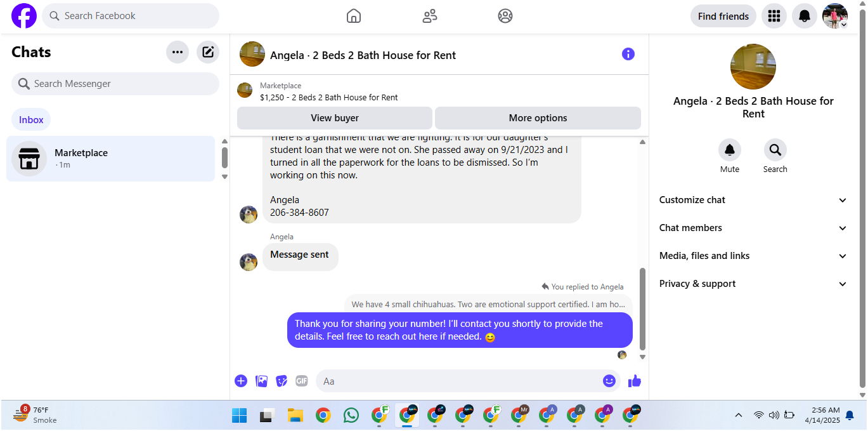Screen dimensions: 868x431
Task: Open the Facebook Home icon
Action: [354, 16]
